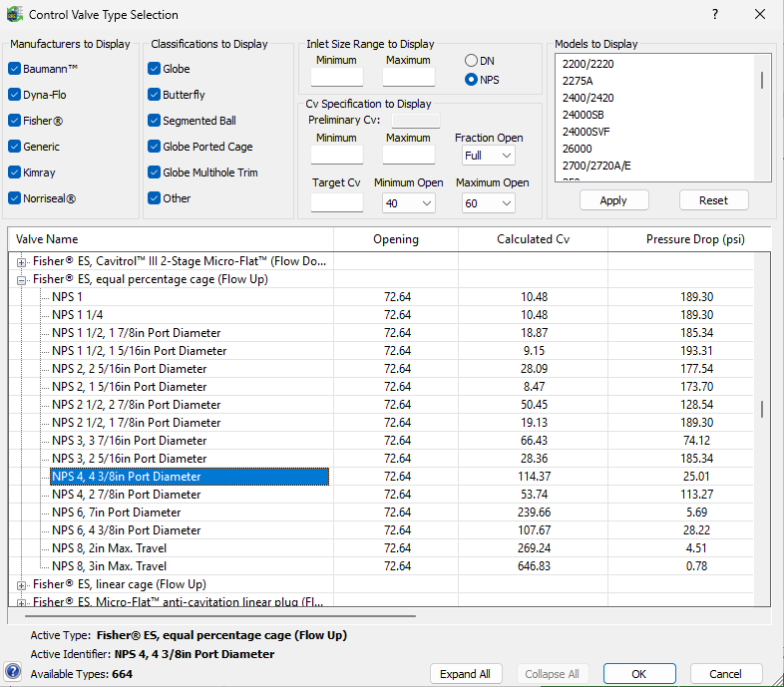Select model 2275A in Models list
The height and width of the screenshot is (687, 784).
(x=578, y=81)
